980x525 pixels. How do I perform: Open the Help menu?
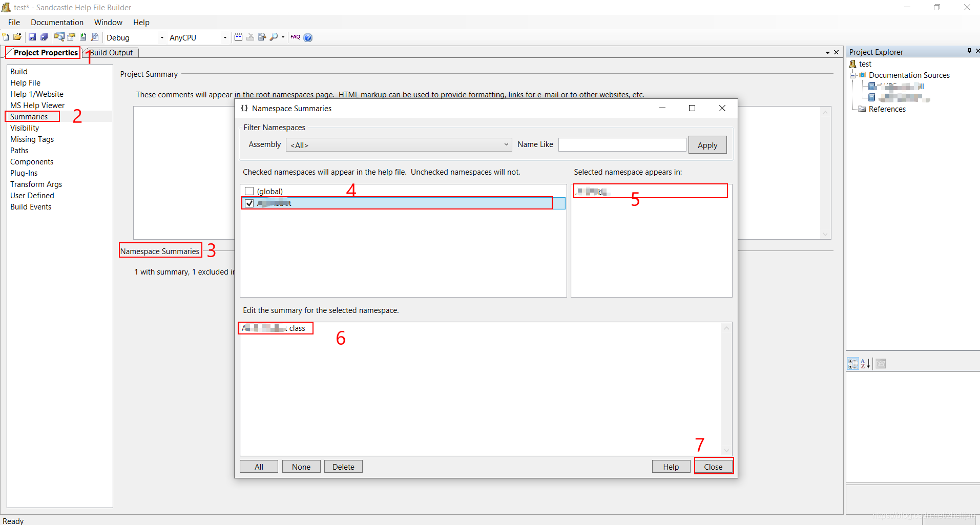point(141,22)
